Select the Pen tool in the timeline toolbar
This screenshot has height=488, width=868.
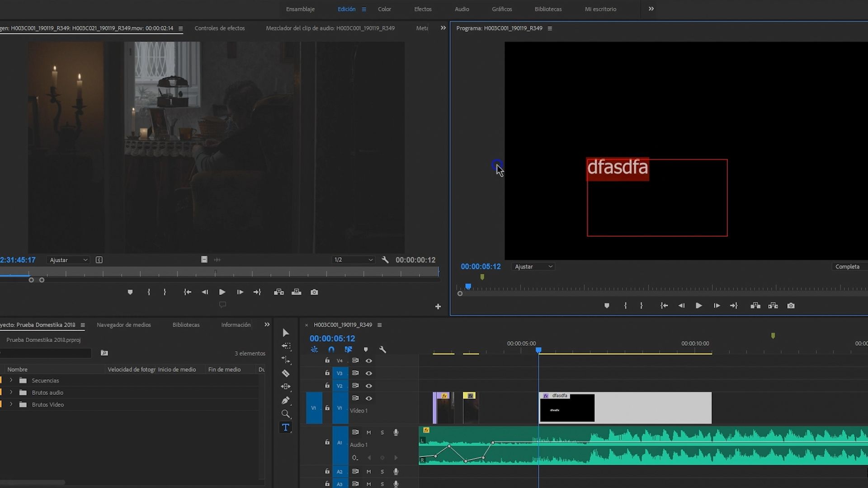coord(285,400)
